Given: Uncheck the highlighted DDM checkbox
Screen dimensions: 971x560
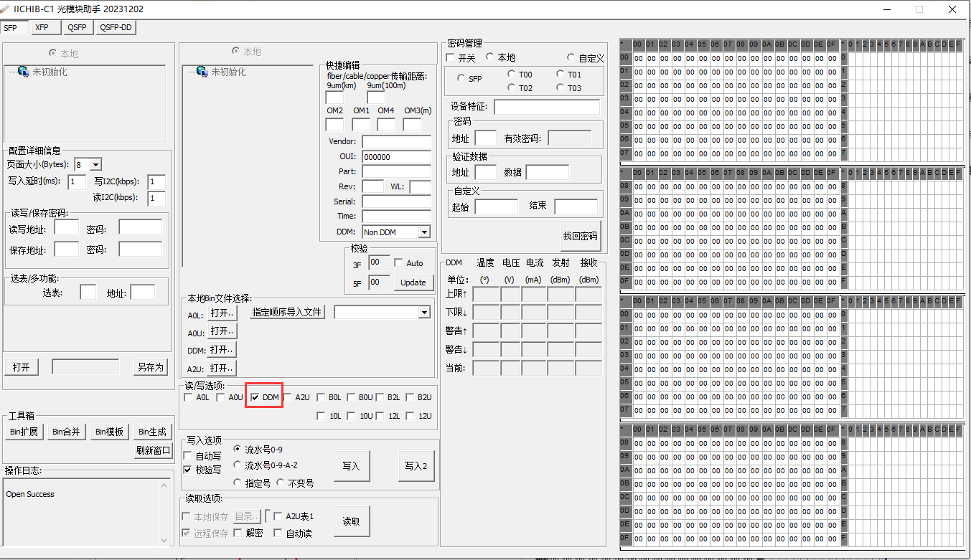Looking at the screenshot, I should click(x=255, y=396).
